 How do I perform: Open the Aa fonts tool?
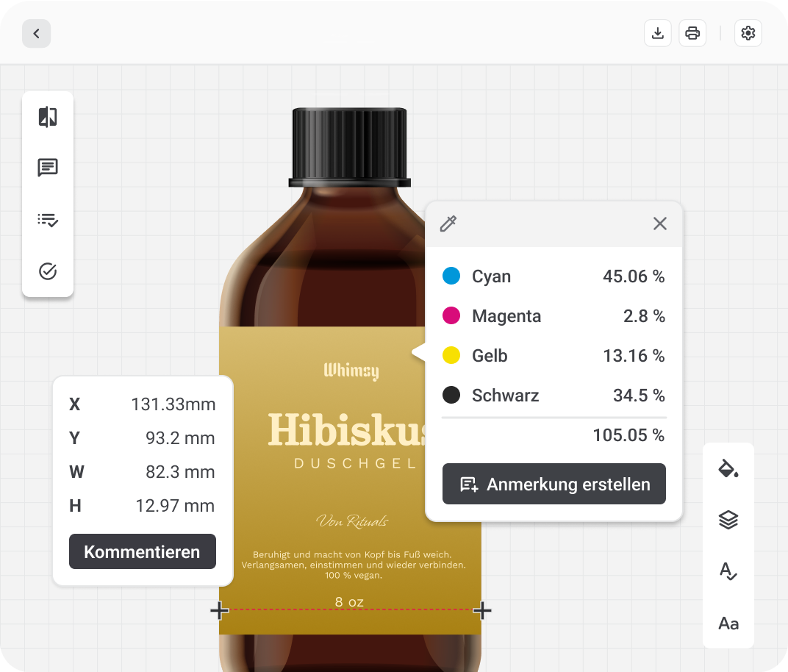pyautogui.click(x=728, y=623)
